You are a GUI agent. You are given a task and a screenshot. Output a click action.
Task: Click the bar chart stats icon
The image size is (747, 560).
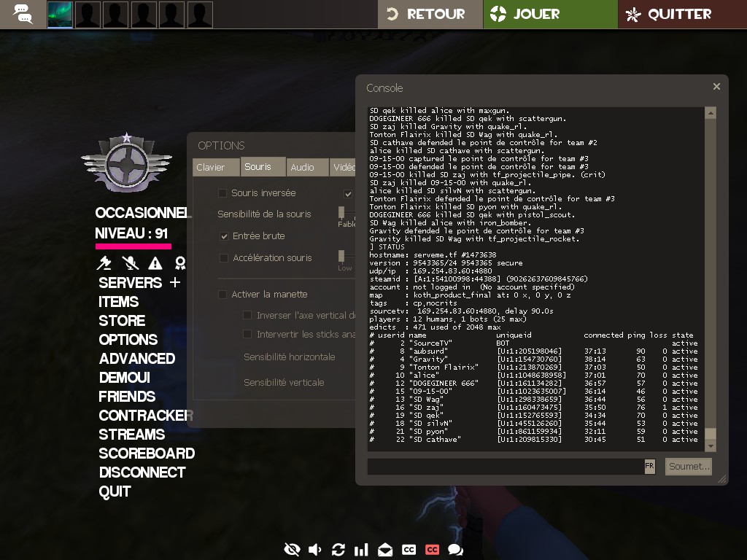361,549
